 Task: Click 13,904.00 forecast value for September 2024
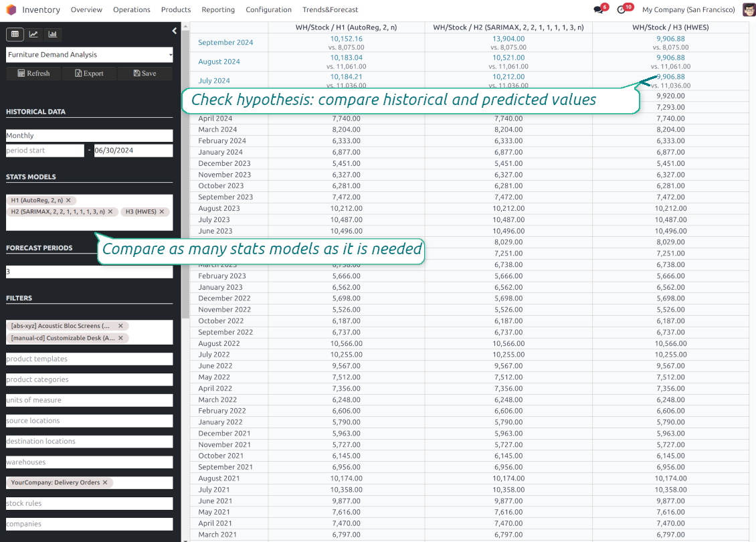click(x=508, y=39)
